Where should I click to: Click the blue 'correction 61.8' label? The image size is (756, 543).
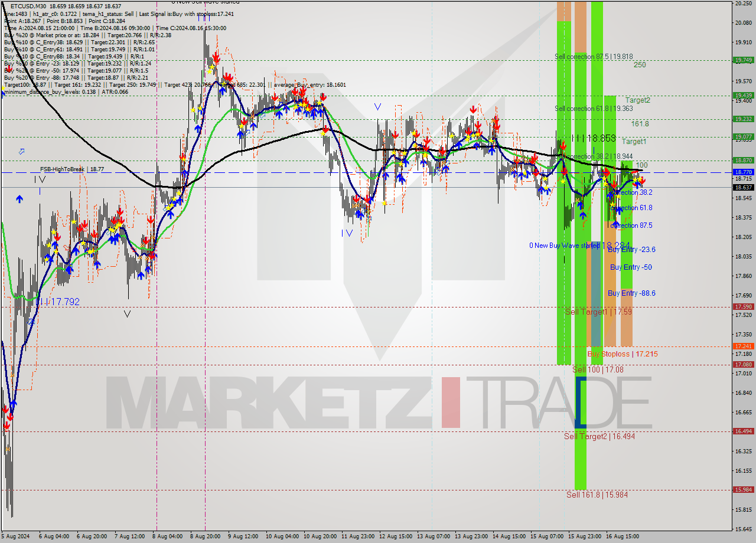[x=631, y=208]
